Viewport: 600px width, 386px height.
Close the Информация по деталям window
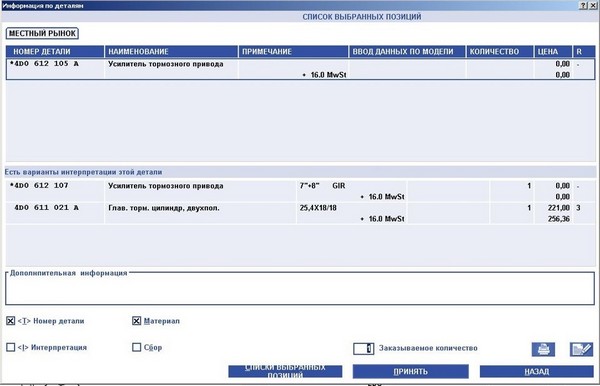click(592, 5)
